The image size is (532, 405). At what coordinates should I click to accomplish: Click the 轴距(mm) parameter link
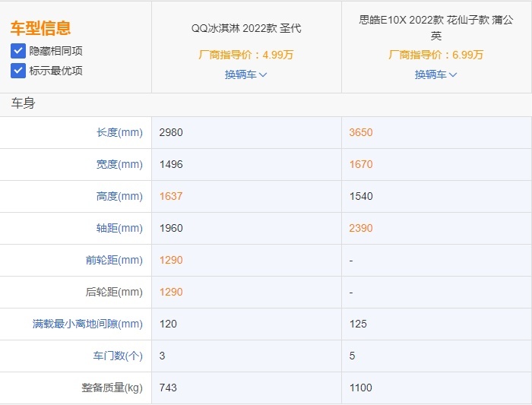coord(119,228)
